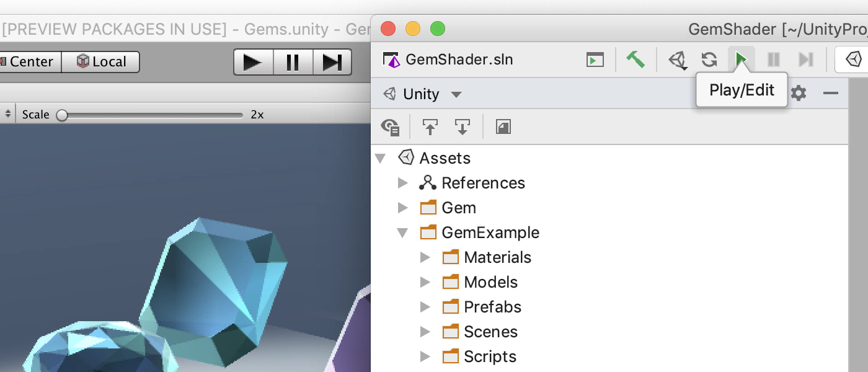
Task: Select the Models folder
Action: 480,282
